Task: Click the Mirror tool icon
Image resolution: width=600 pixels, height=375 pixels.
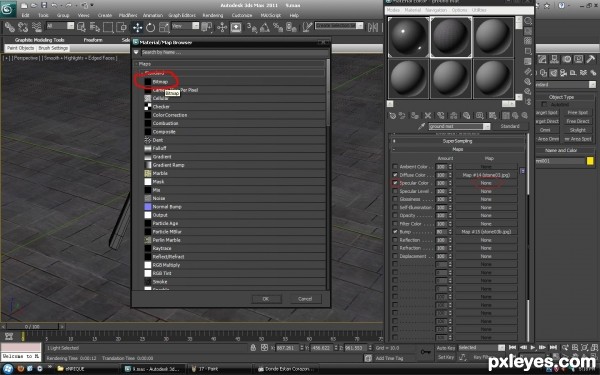Action: tap(373, 27)
